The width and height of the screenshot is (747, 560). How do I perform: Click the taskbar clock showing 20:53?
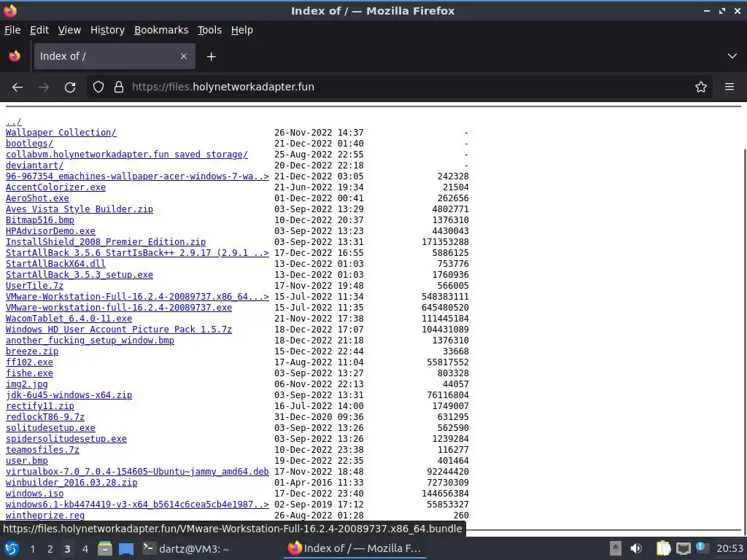(729, 548)
